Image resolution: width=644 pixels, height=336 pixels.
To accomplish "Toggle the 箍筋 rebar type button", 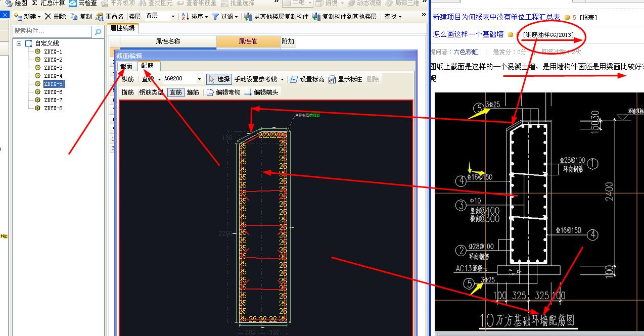I will [193, 92].
